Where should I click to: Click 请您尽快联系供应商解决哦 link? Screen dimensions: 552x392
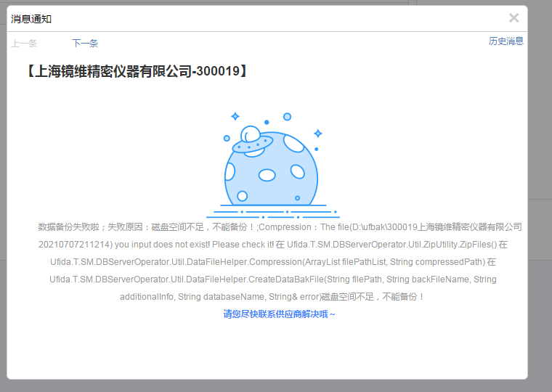pyautogui.click(x=279, y=314)
